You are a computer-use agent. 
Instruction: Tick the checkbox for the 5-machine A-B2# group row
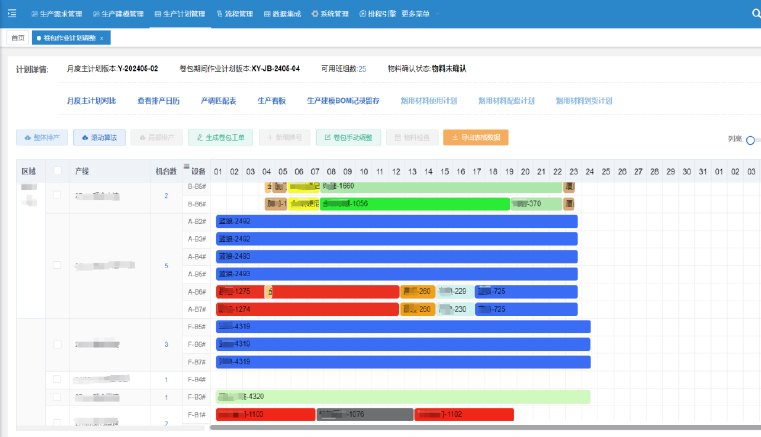[57, 265]
